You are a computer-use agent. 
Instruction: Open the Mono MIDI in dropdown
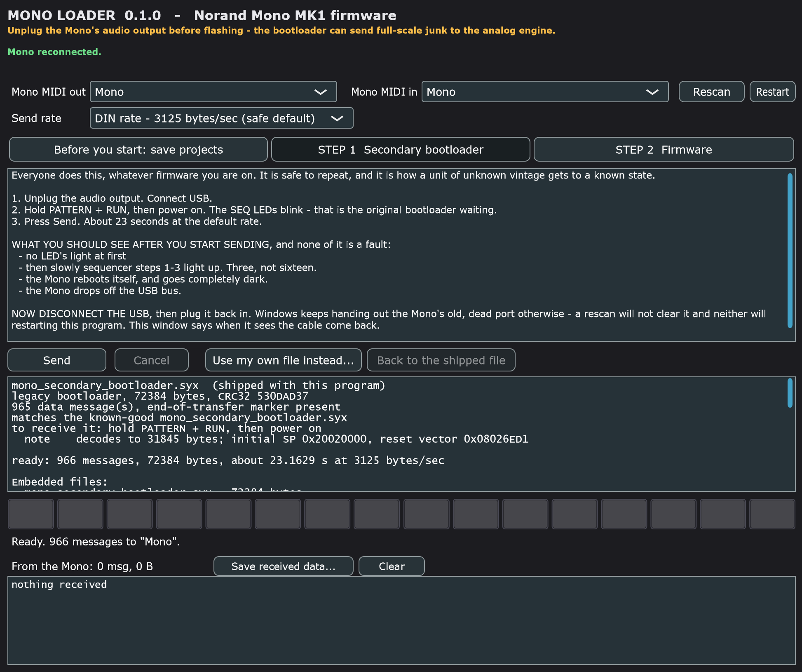(x=545, y=92)
